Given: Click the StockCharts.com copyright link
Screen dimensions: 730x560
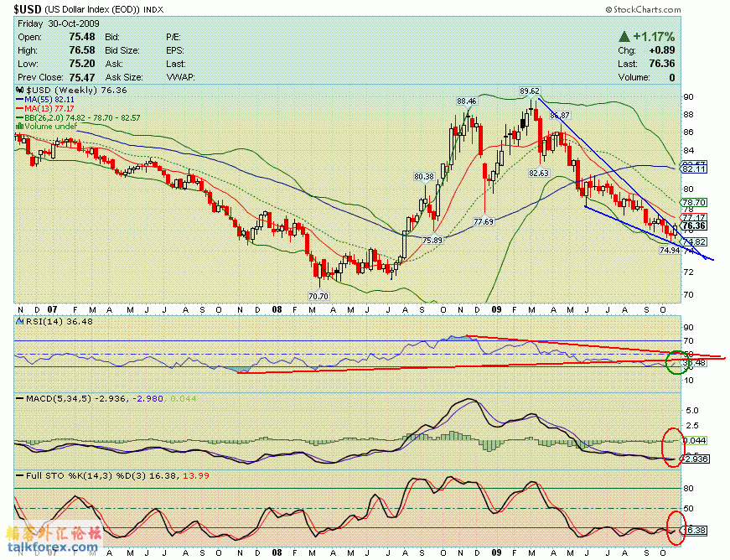Looking at the screenshot, I should click(x=643, y=9).
